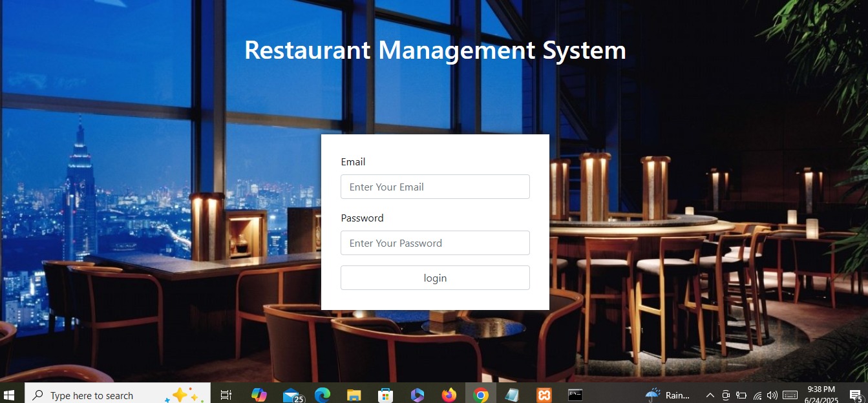Click the search highlights sparkle icon

click(x=185, y=395)
